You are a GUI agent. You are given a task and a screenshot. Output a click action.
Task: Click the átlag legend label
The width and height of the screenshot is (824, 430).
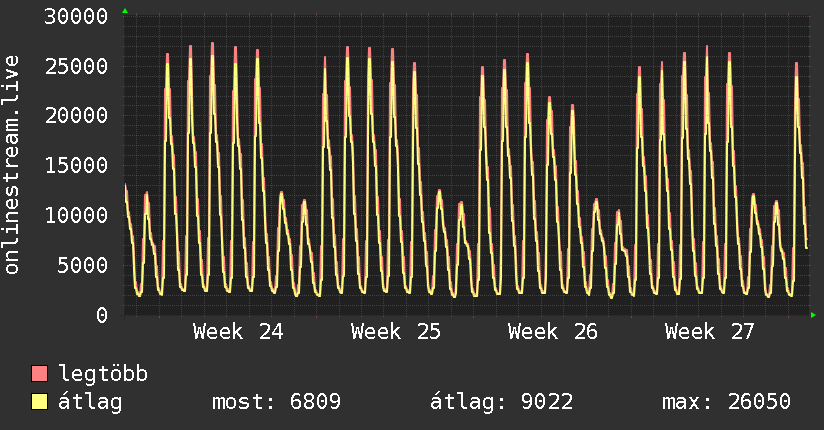click(x=90, y=402)
